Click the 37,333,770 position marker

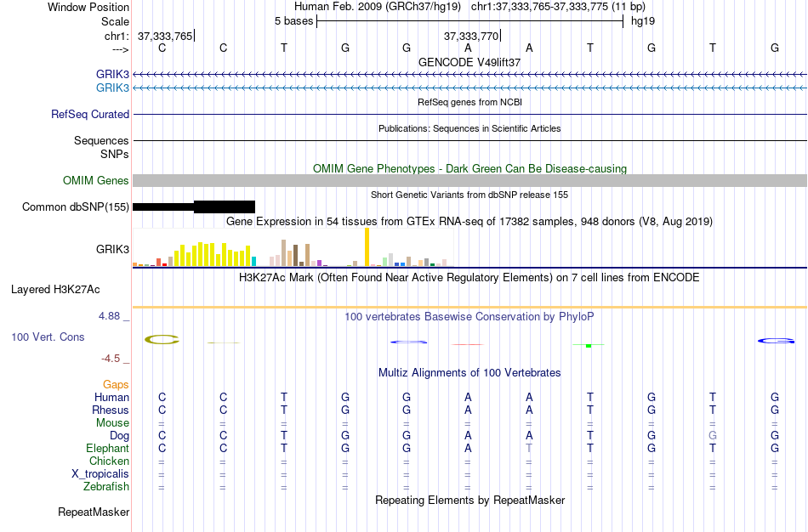pyautogui.click(x=471, y=36)
